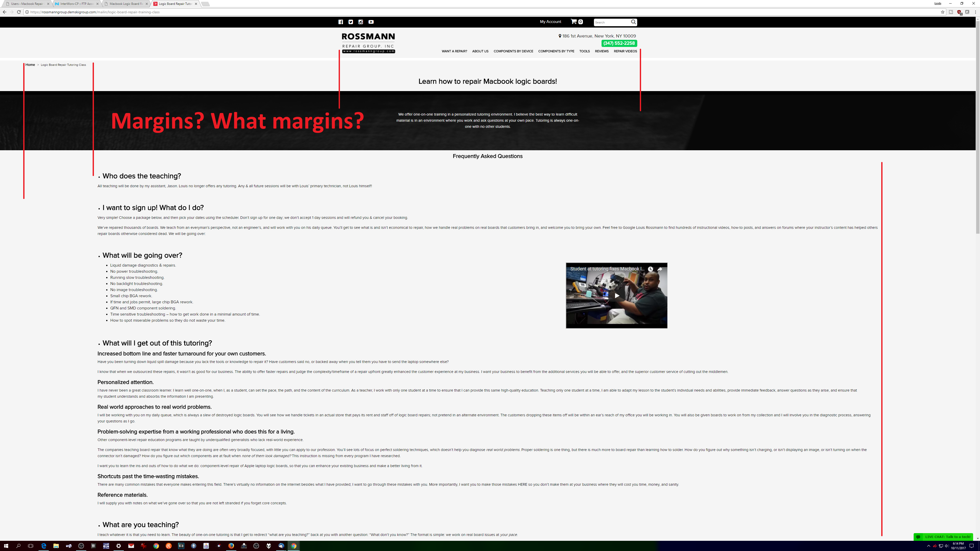Open File Explorer from taskbar
This screenshot has width=980, height=551.
click(x=56, y=546)
